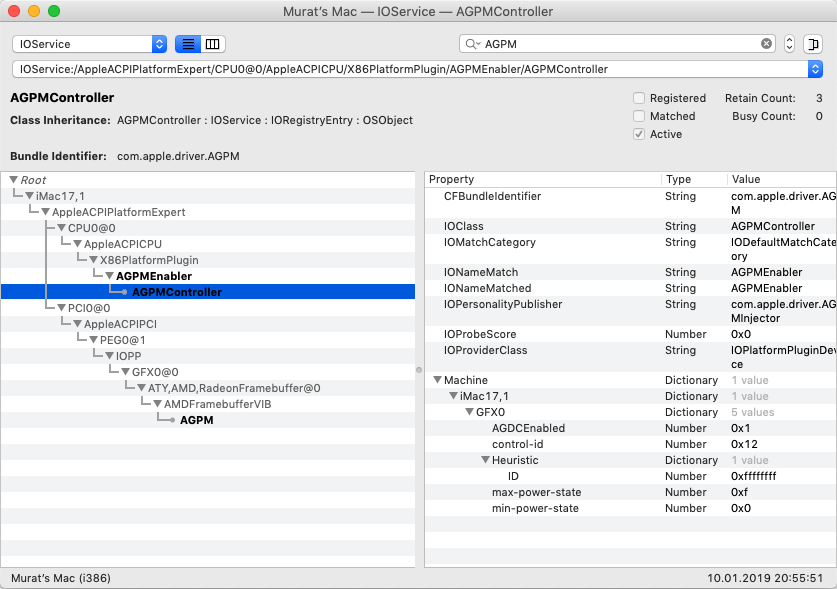Select the AMDFramebufferVIB tree item
837x589 pixels.
click(x=217, y=404)
